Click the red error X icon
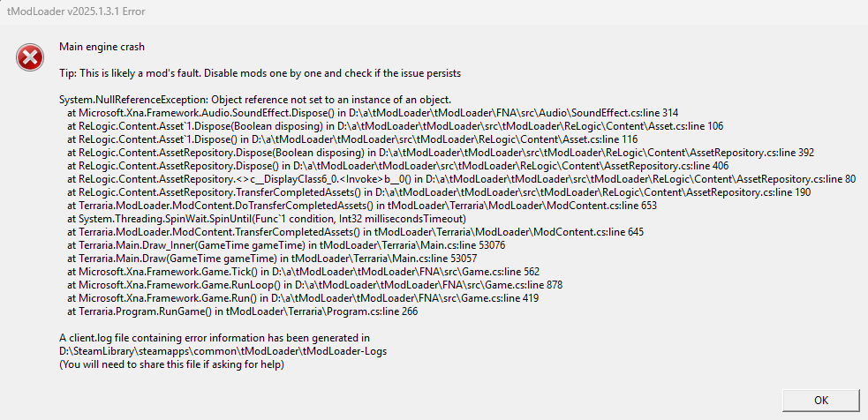Screen dimensions: 868x420 pyautogui.click(x=30, y=57)
